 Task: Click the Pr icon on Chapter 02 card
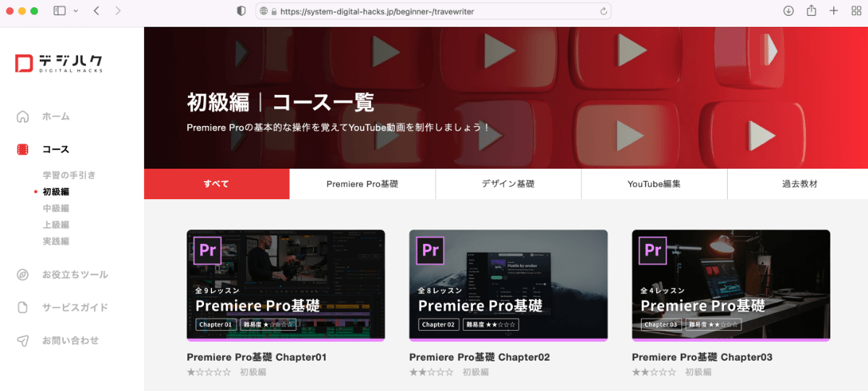[x=430, y=250]
